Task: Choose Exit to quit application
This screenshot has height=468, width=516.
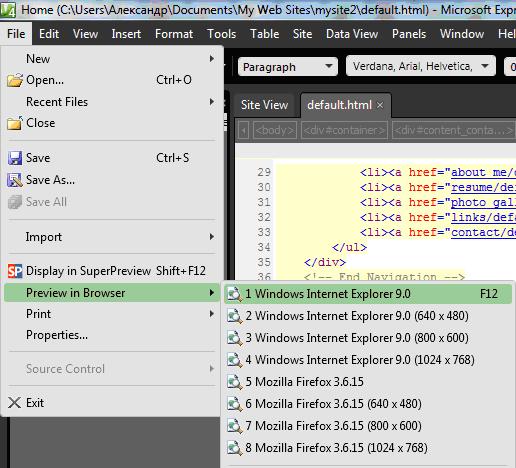Action: pyautogui.click(x=112, y=403)
